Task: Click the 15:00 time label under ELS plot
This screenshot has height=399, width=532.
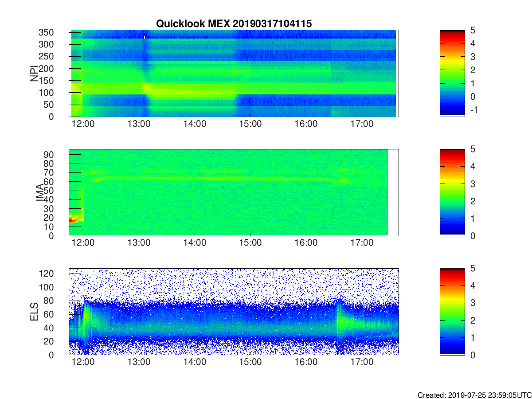Action: [x=250, y=363]
